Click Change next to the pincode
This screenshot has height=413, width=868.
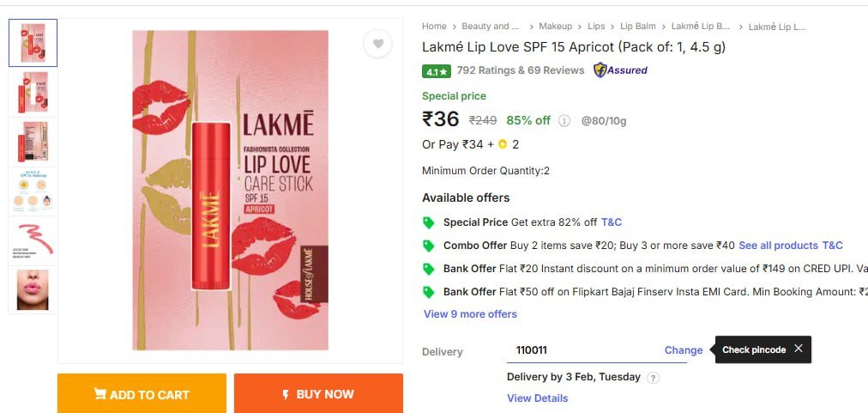684,350
